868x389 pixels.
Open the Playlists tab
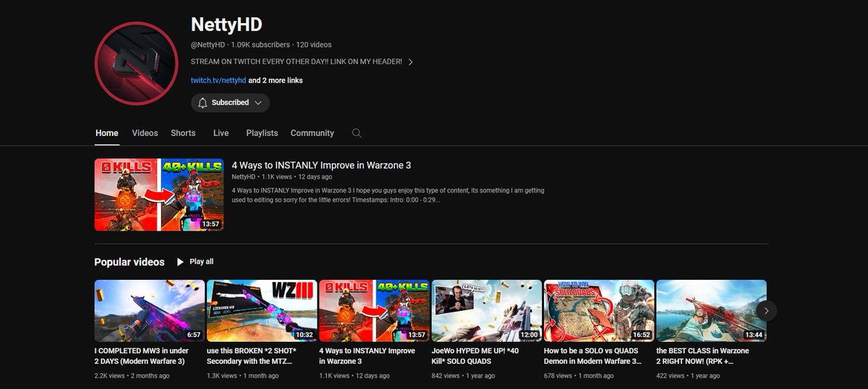click(262, 133)
